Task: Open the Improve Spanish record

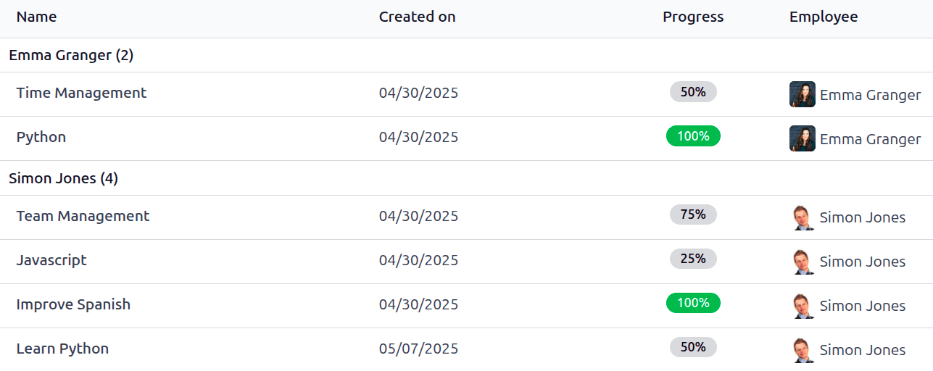Action: (x=73, y=304)
